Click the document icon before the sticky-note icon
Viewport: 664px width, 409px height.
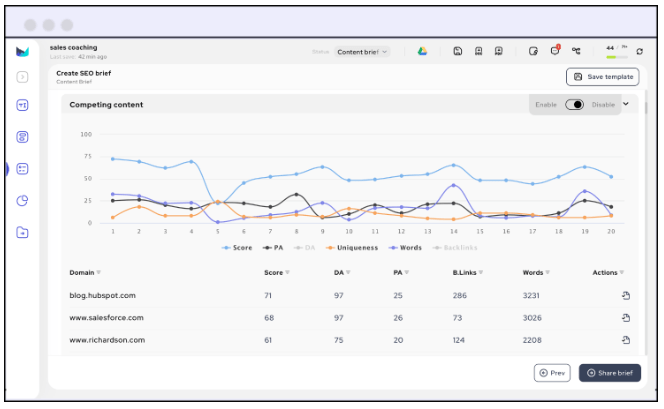[x=499, y=51]
